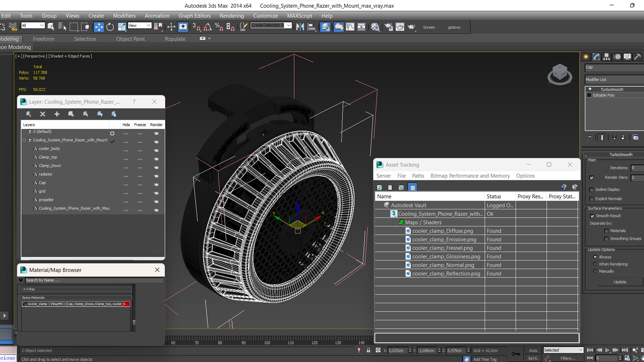Toggle the Window/Crossing selection mode
The image size is (644, 362).
(x=85, y=27)
